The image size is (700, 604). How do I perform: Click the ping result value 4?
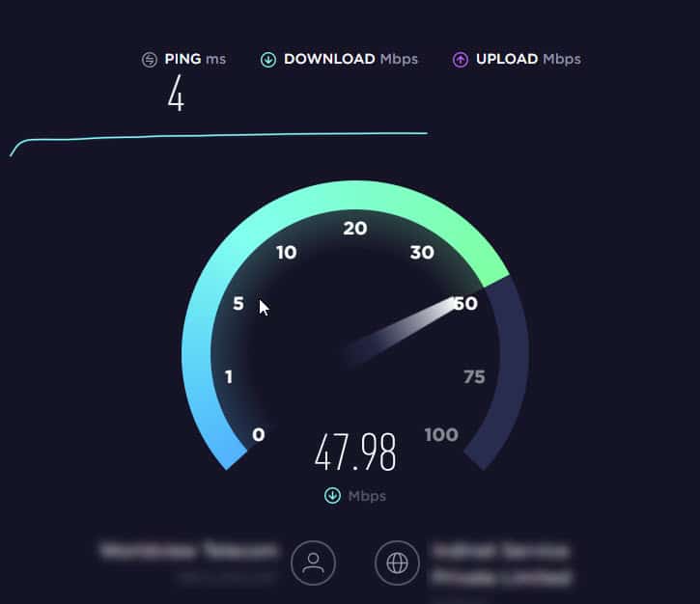(x=176, y=94)
